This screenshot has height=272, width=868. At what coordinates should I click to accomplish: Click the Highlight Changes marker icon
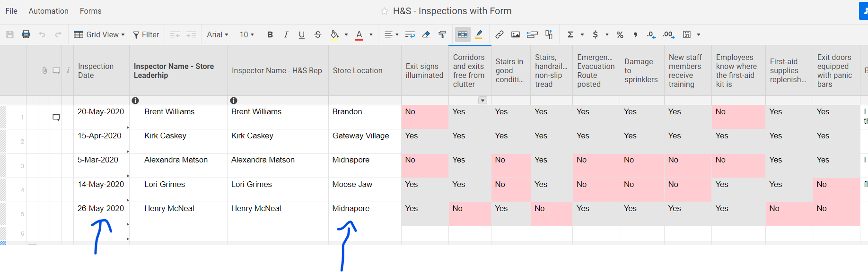point(479,34)
